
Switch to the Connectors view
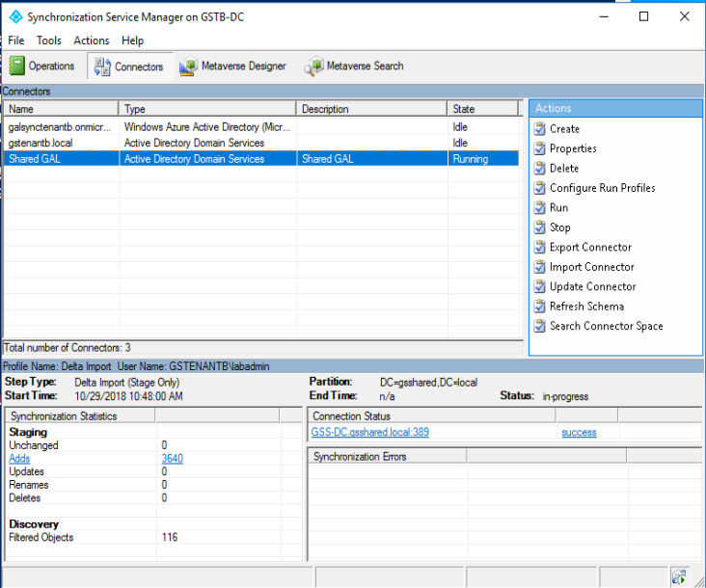[x=129, y=67]
